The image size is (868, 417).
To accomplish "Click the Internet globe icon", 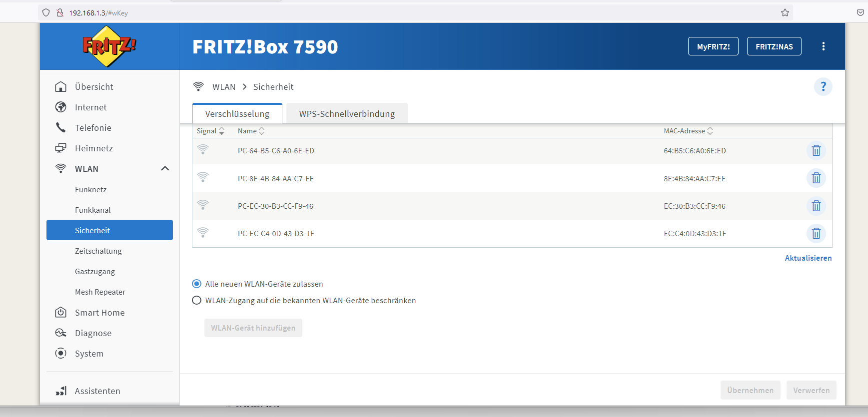I will [60, 107].
